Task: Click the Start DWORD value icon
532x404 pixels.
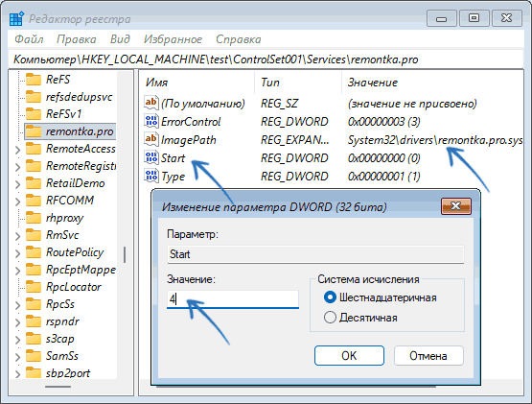Action: pos(151,157)
